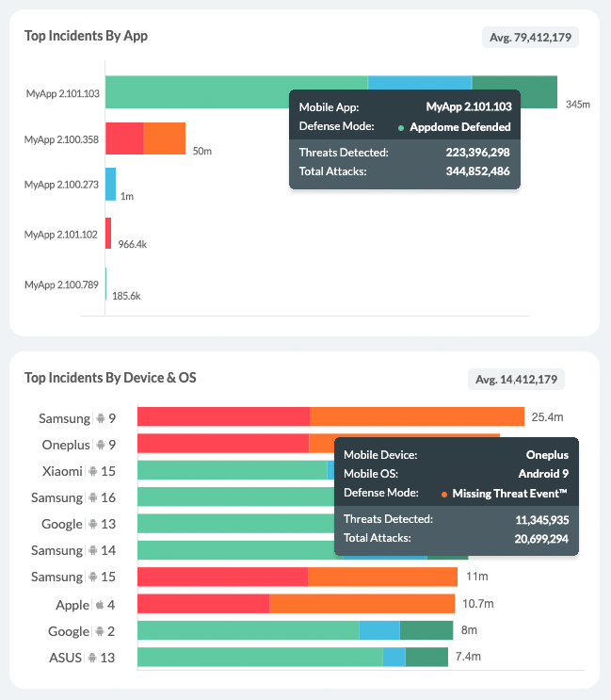This screenshot has height=700, width=611.
Task: Click the red segment of MyApp 2.100.358 bar
Action: point(123,138)
